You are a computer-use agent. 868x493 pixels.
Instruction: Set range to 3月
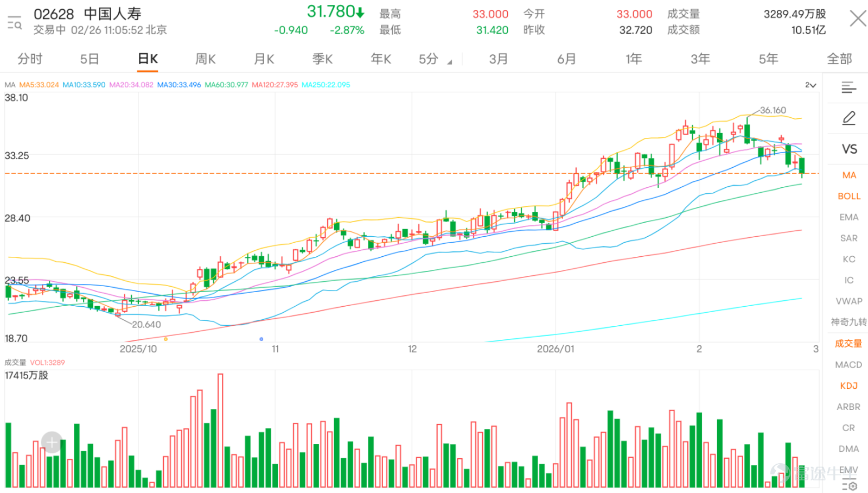(498, 59)
